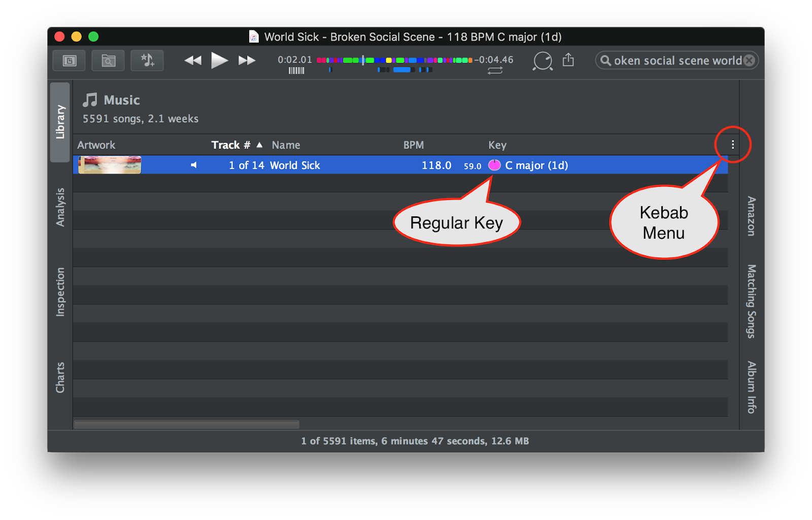Toggle the repeat loop icon
812x520 pixels.
(x=495, y=71)
